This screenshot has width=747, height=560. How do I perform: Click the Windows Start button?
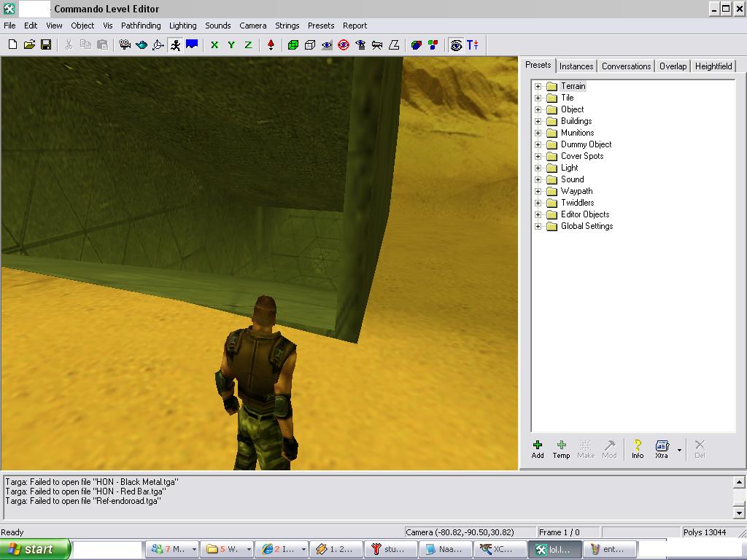[x=35, y=549]
